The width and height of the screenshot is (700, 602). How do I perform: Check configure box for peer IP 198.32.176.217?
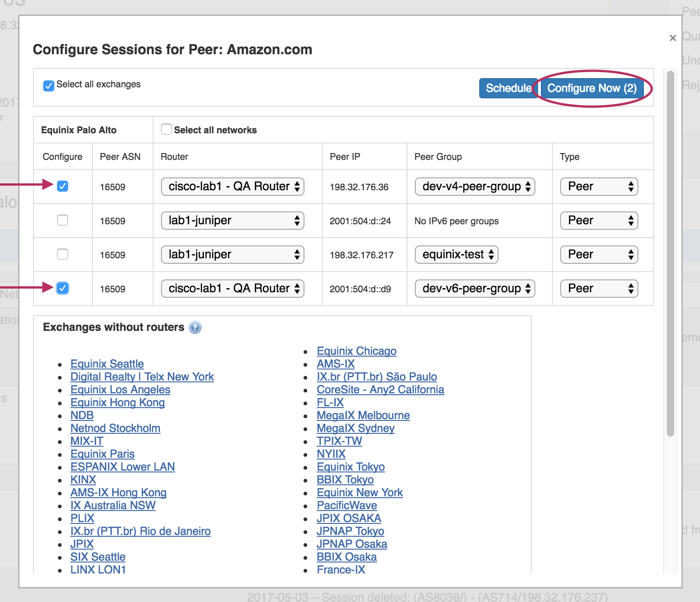[x=63, y=255]
